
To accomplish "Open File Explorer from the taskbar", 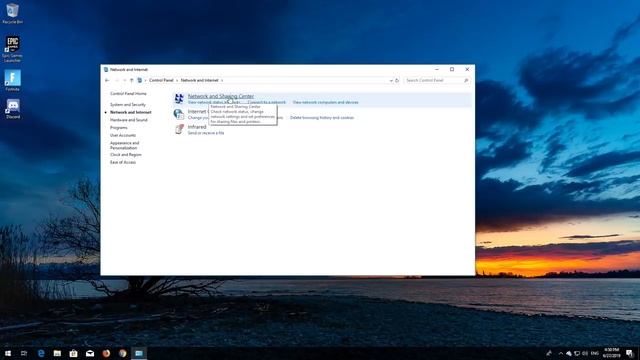I will tap(57, 353).
